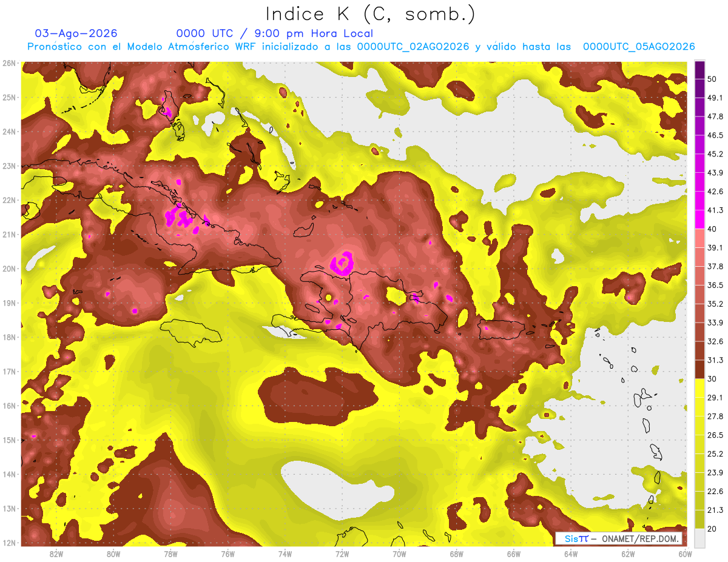This screenshot has height=562, width=728.
Task: Click the bright yellow colorbar segment between 29.1 and 30
Action: pyautogui.click(x=699, y=388)
